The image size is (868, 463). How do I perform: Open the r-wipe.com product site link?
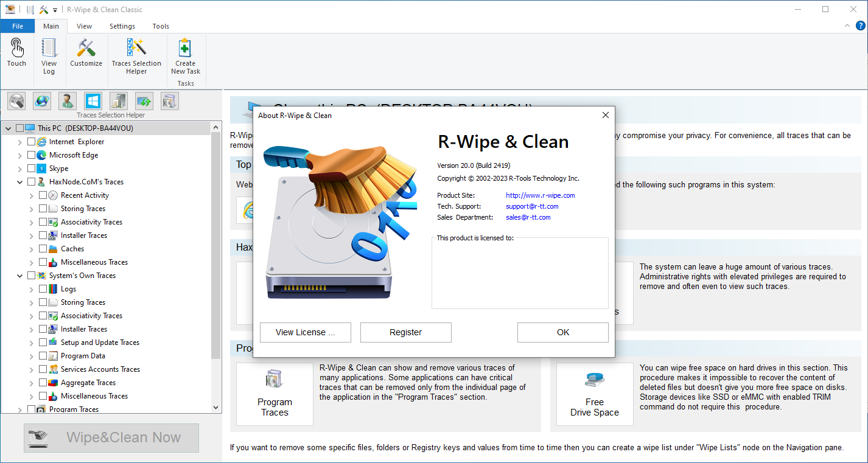point(540,195)
